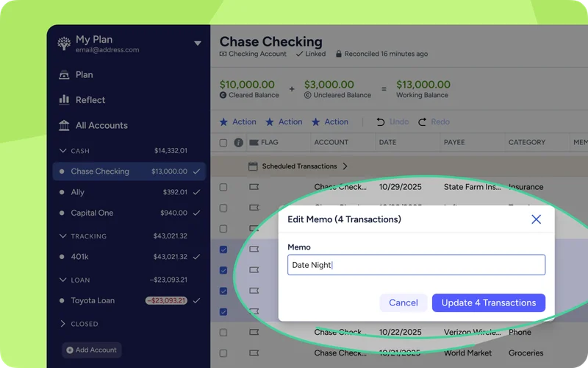The image size is (588, 368).
Task: Click Update 4 Transactions button
Action: click(489, 302)
